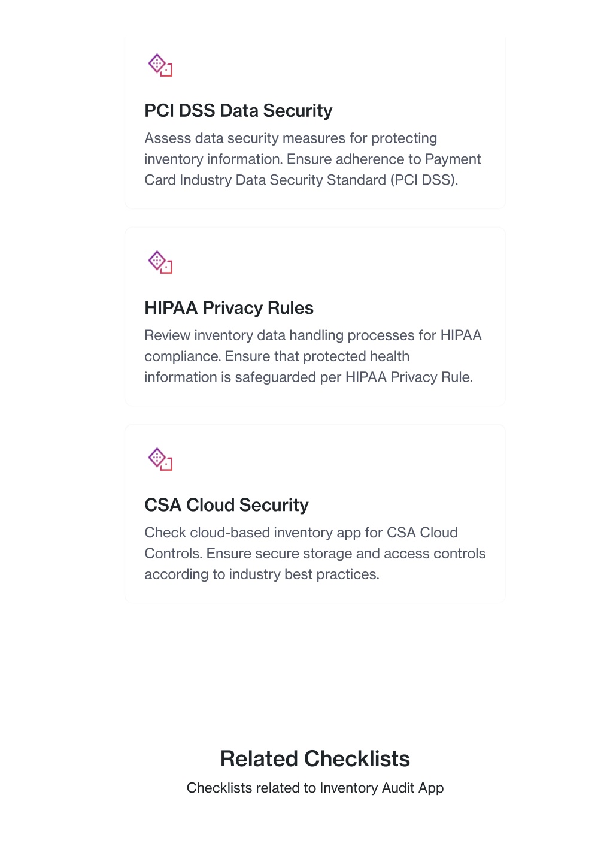613x868 pixels.
Task: Open the HIPAA Privacy Rules heading
Action: pyautogui.click(x=229, y=308)
